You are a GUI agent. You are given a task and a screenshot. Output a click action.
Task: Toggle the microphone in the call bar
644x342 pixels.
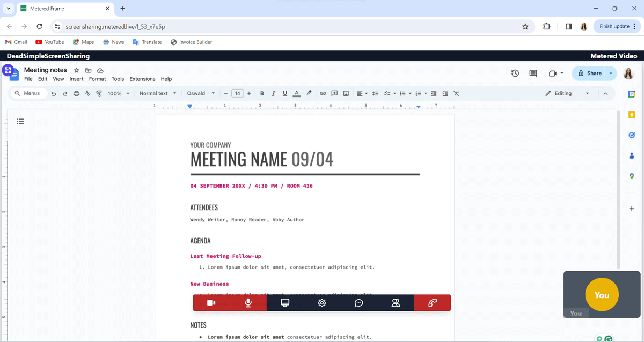[248, 303]
